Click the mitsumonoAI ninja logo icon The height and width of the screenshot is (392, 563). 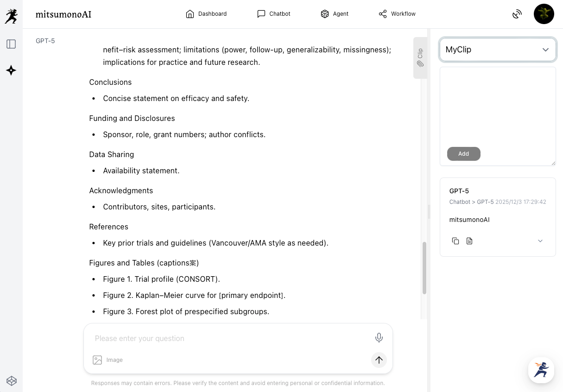11,16
